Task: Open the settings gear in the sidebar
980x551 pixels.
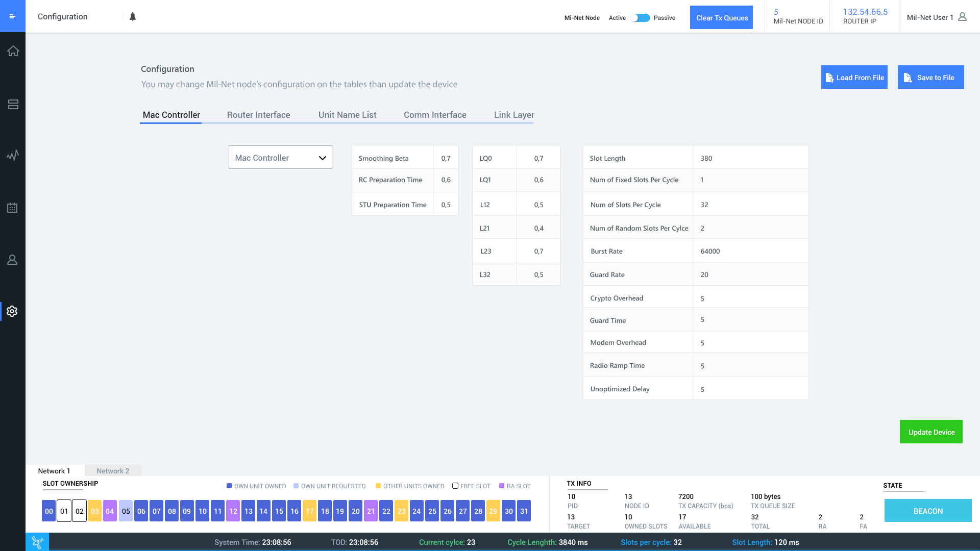Action: click(x=13, y=311)
